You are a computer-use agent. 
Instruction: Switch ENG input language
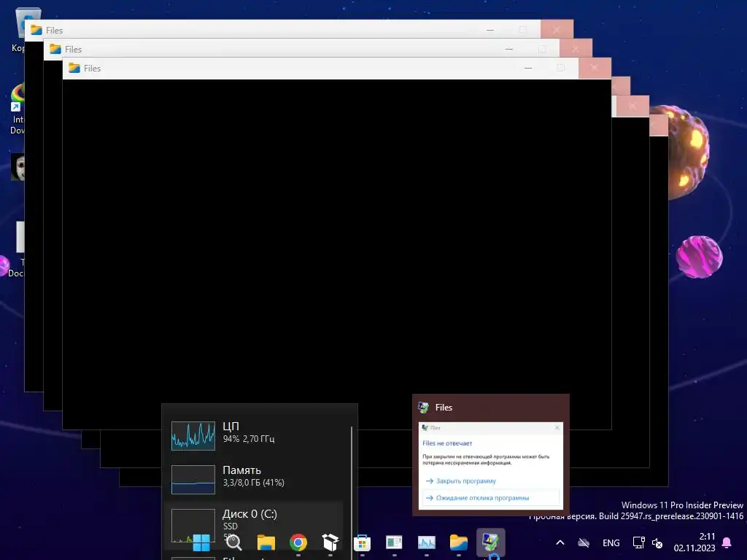(611, 542)
